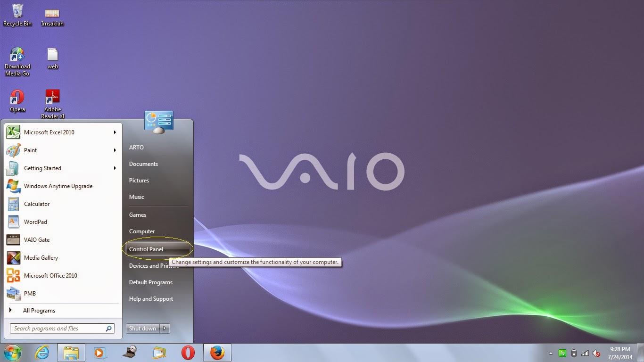644x362 pixels.
Task: Open the clock showing 9:28 PM
Action: coord(620,353)
